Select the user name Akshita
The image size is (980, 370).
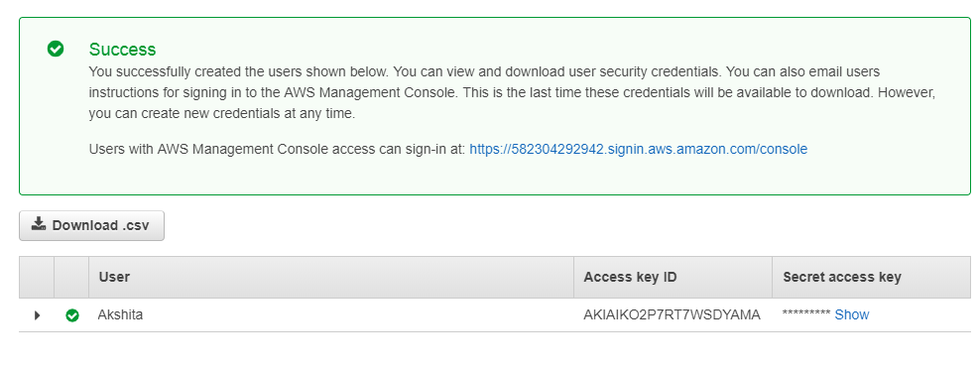(x=120, y=315)
